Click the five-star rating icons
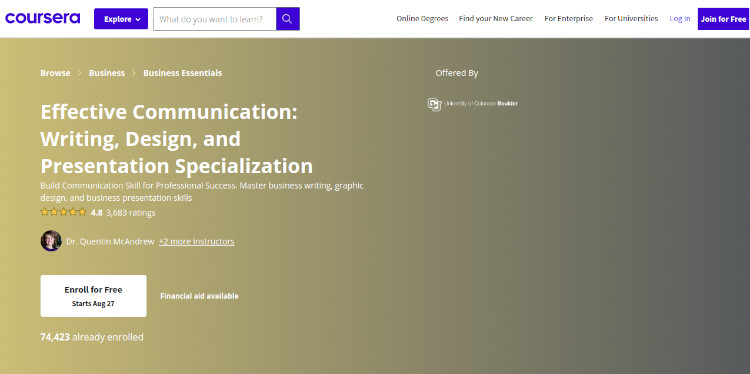750x374 pixels. click(63, 212)
